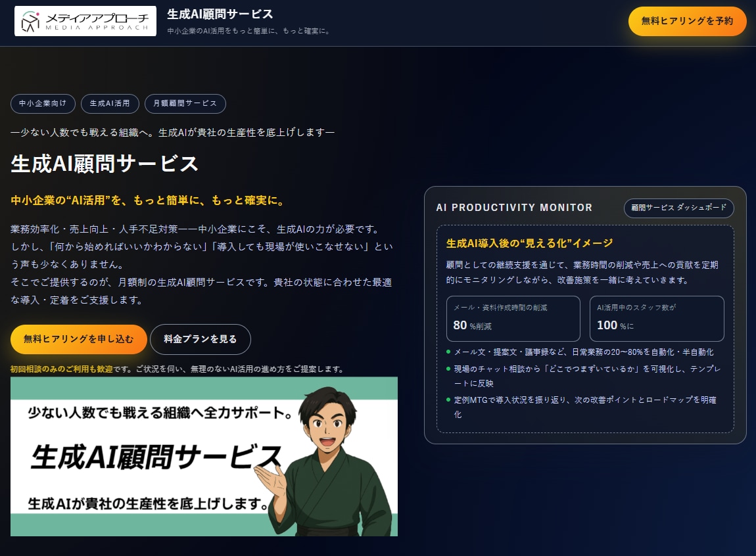Click paragraph 顧問としての継続支援を通じて

[x=582, y=272]
